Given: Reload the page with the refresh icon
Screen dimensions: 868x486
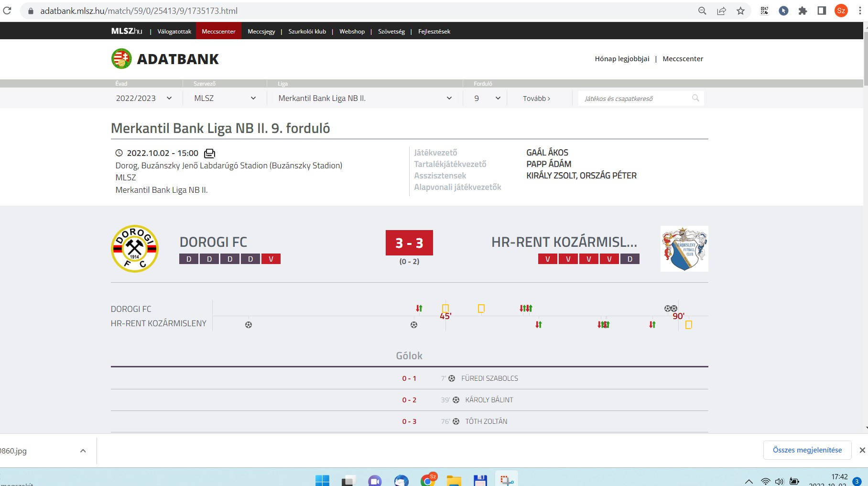Looking at the screenshot, I should point(7,11).
